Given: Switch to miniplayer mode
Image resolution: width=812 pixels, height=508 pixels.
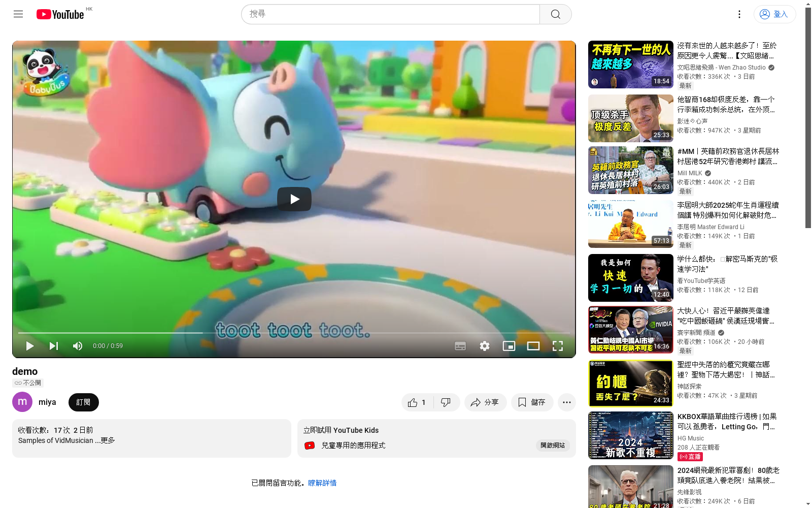Looking at the screenshot, I should [x=509, y=346].
